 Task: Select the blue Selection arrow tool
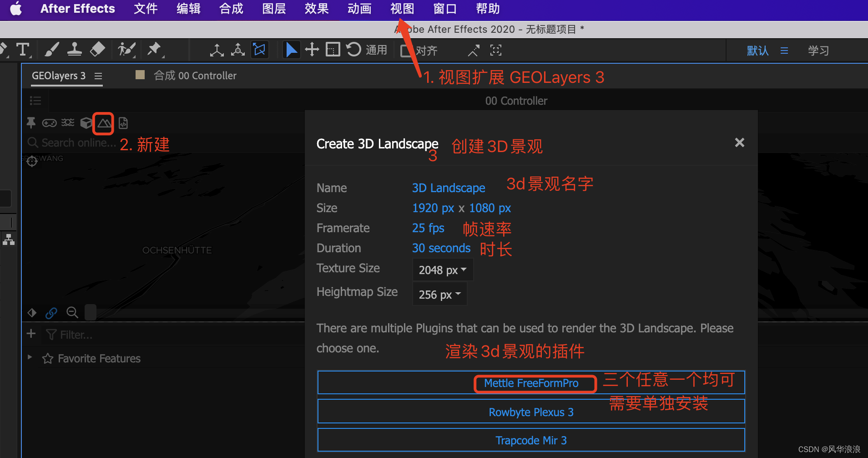(x=291, y=49)
